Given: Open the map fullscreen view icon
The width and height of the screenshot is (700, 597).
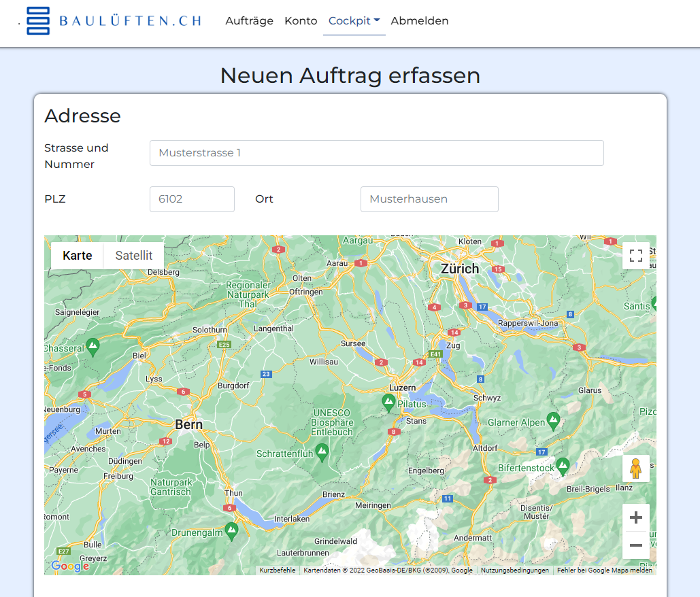Looking at the screenshot, I should point(636,256).
